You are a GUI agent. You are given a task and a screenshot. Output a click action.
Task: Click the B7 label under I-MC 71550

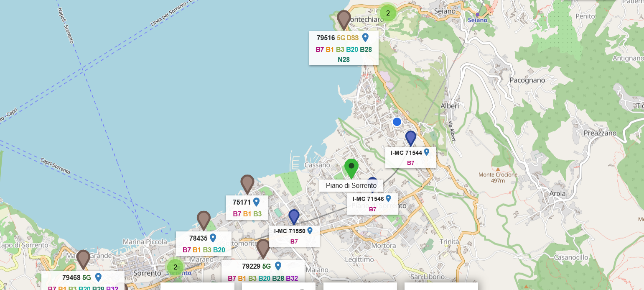point(294,241)
